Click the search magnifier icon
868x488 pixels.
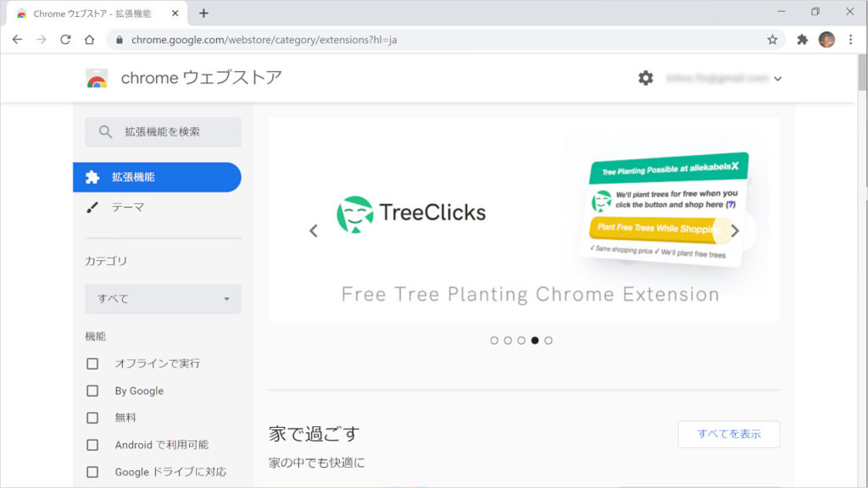104,132
